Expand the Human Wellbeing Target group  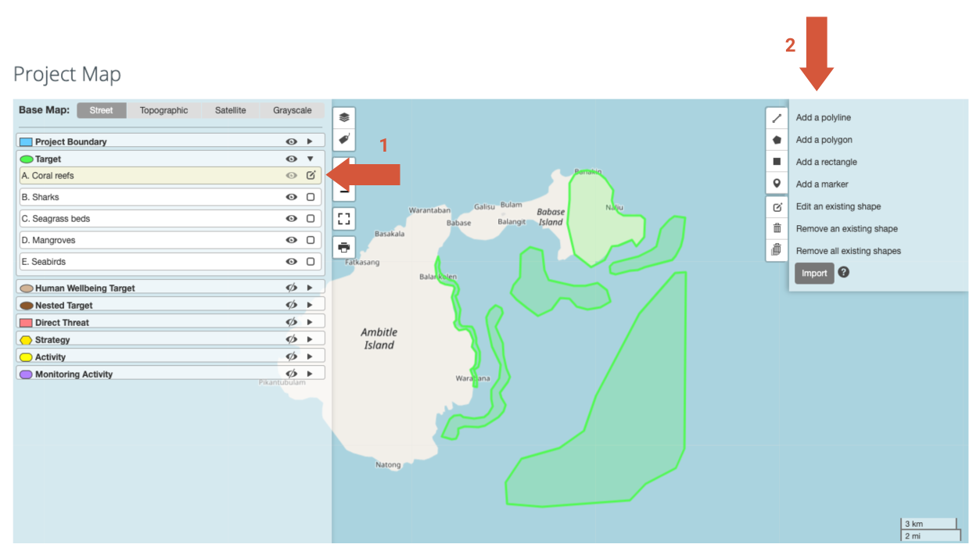pyautogui.click(x=311, y=288)
